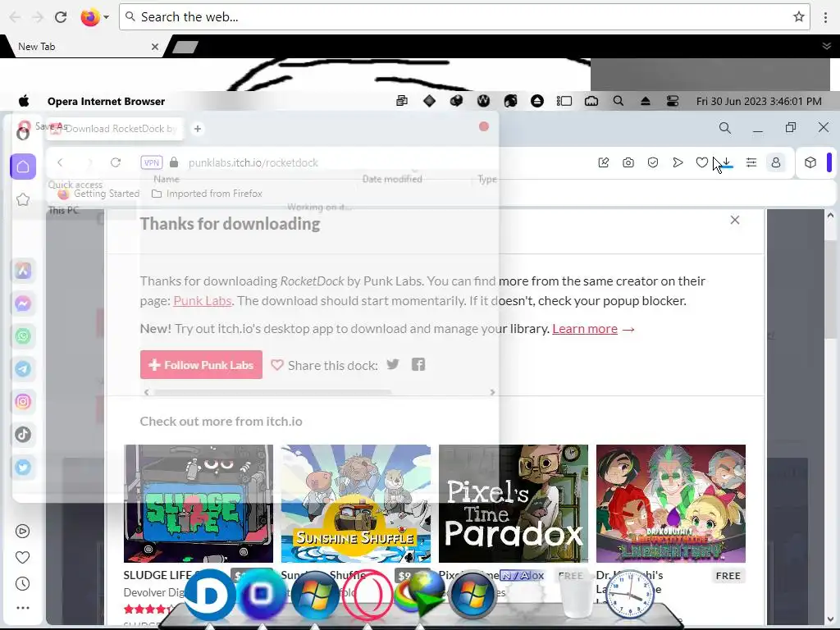Take a snapshot with the camera icon

(x=628, y=162)
